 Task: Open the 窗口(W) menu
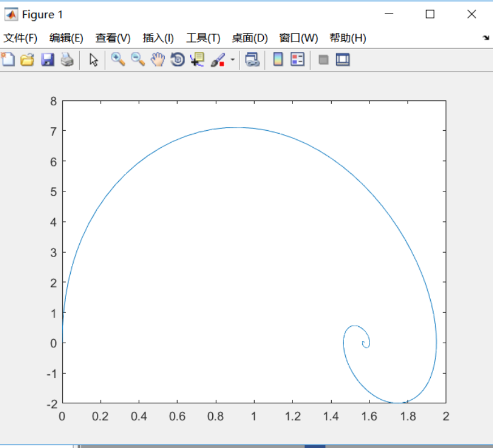[299, 38]
